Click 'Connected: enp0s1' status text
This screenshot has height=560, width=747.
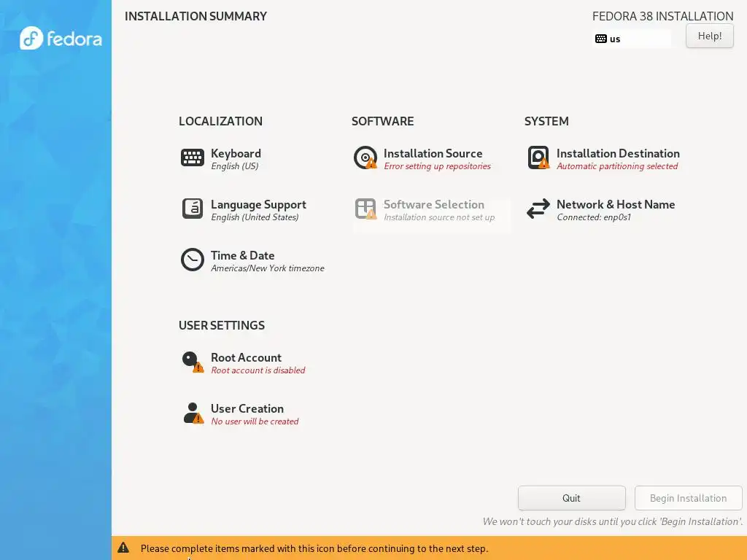tap(594, 217)
